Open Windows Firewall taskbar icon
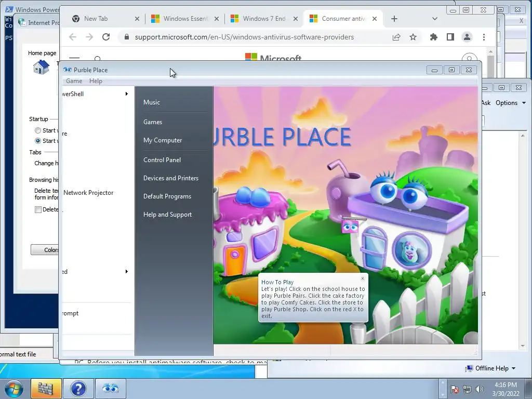Screen dimensions: 532x399 click(46, 389)
